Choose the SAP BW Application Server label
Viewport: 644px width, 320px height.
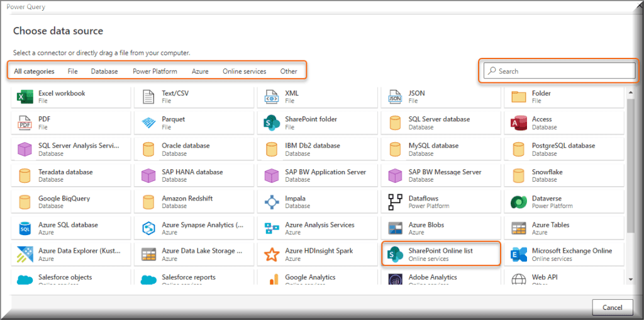[x=326, y=172]
